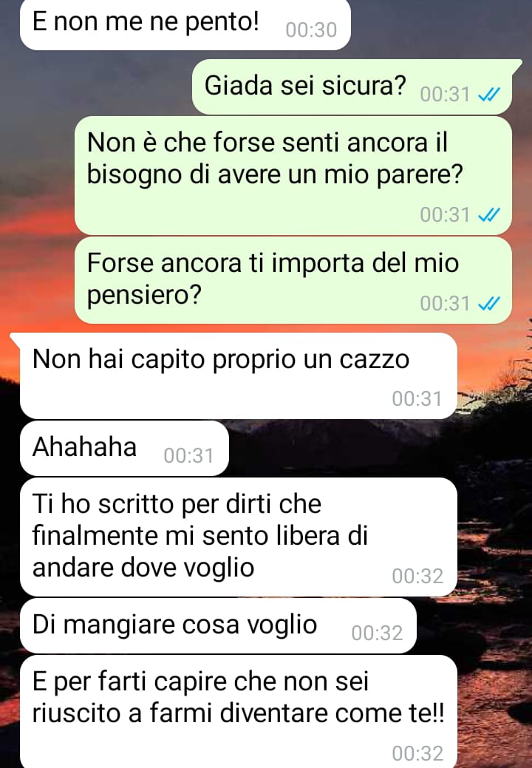The height and width of the screenshot is (768, 532).
Task: Select the 'Ti ho scritto per dirti' message
Action: pos(239,537)
